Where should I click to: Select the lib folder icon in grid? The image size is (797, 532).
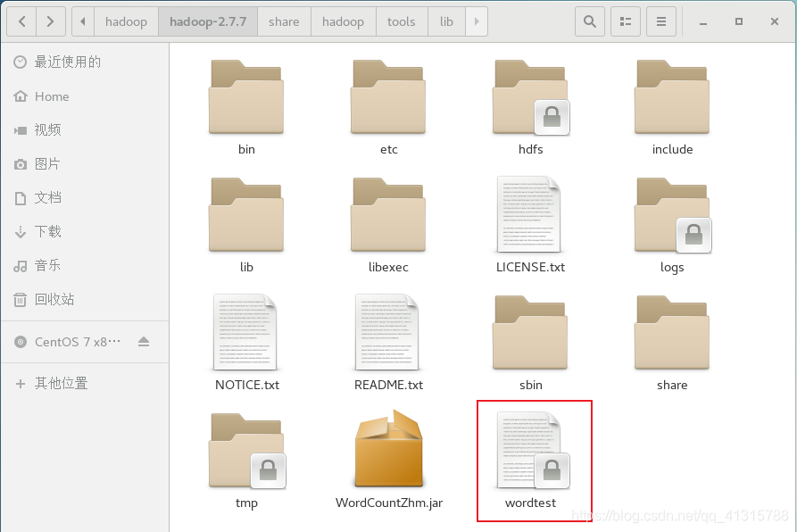click(246, 215)
